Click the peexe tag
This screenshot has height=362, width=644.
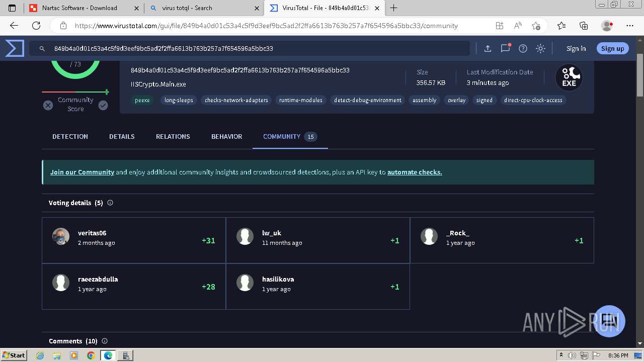coord(142,100)
